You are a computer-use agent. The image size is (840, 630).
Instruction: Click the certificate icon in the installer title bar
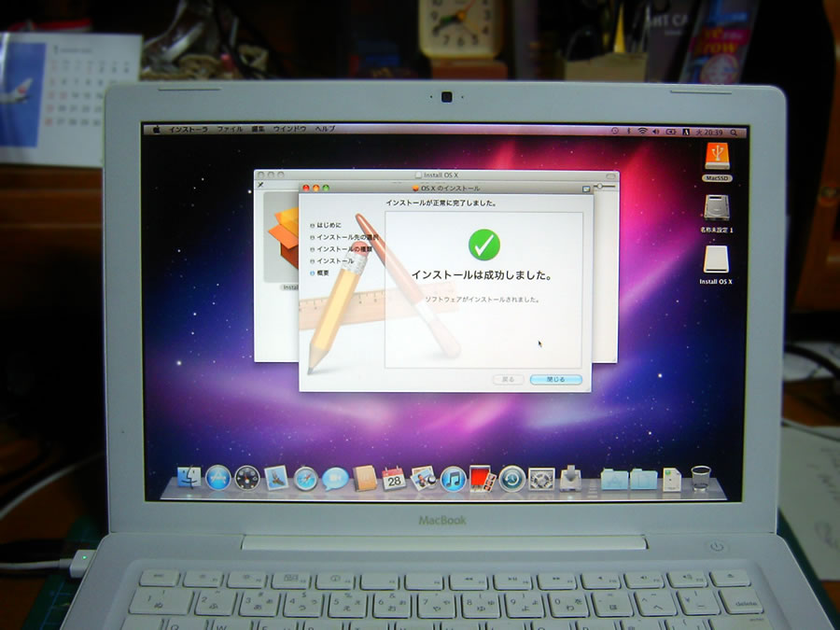pyautogui.click(x=586, y=189)
